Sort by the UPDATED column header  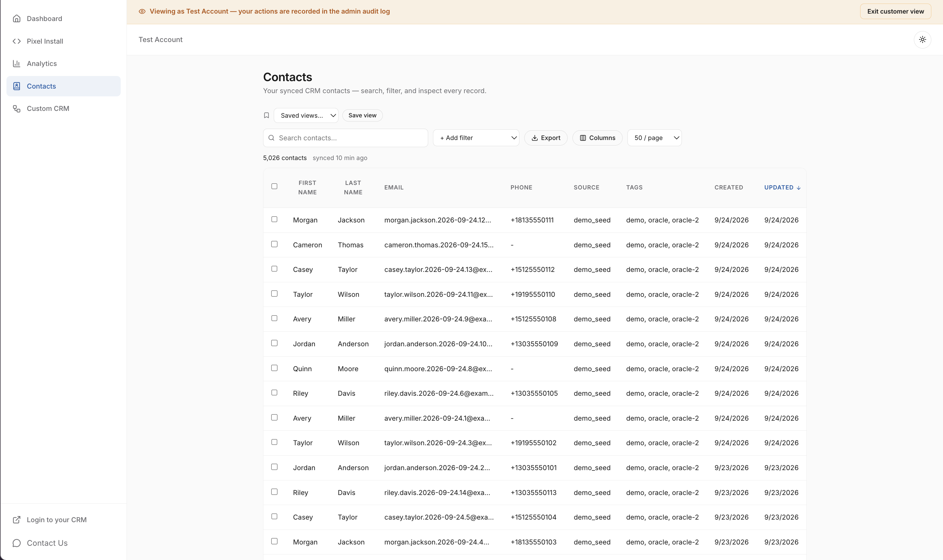pyautogui.click(x=782, y=188)
